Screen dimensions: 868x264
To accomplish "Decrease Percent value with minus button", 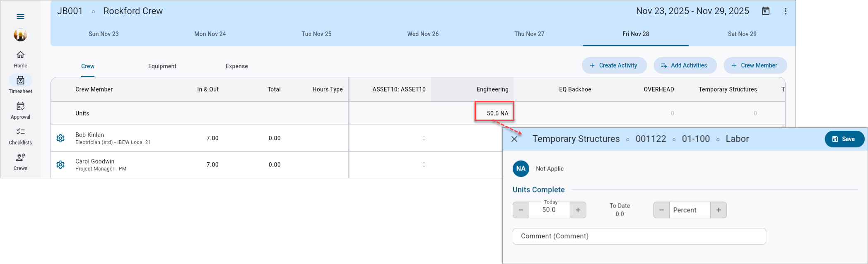I will [x=661, y=210].
